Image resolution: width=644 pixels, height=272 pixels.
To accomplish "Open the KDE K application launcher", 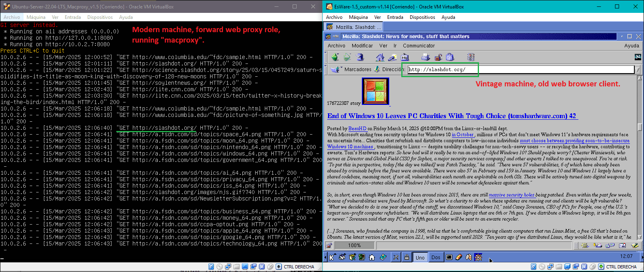I will point(332,257).
